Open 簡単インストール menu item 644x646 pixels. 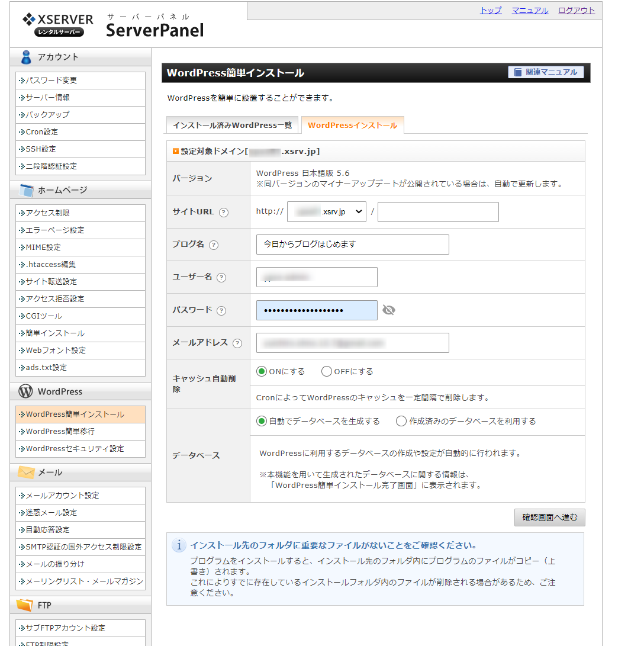(x=80, y=333)
